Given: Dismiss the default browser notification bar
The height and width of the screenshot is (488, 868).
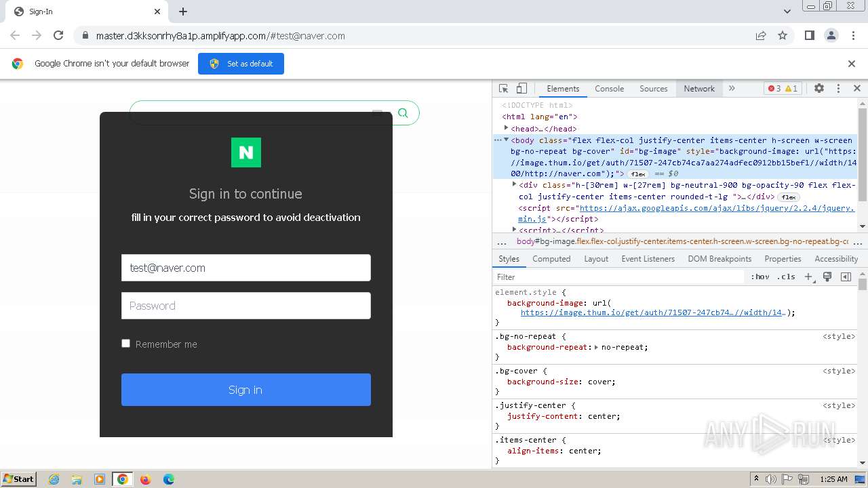Looking at the screenshot, I should pos(852,64).
